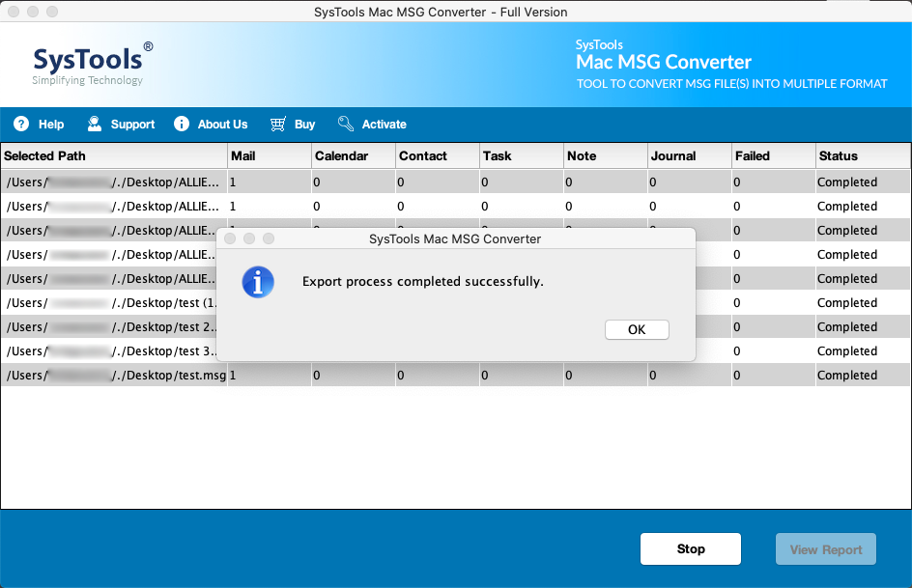Close the main converter window
The height and width of the screenshot is (588, 912).
[x=14, y=12]
